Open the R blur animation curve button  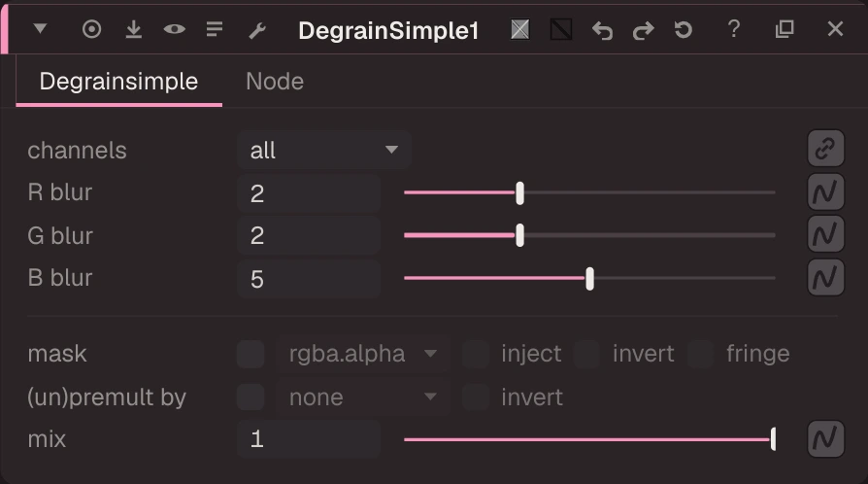tap(825, 191)
